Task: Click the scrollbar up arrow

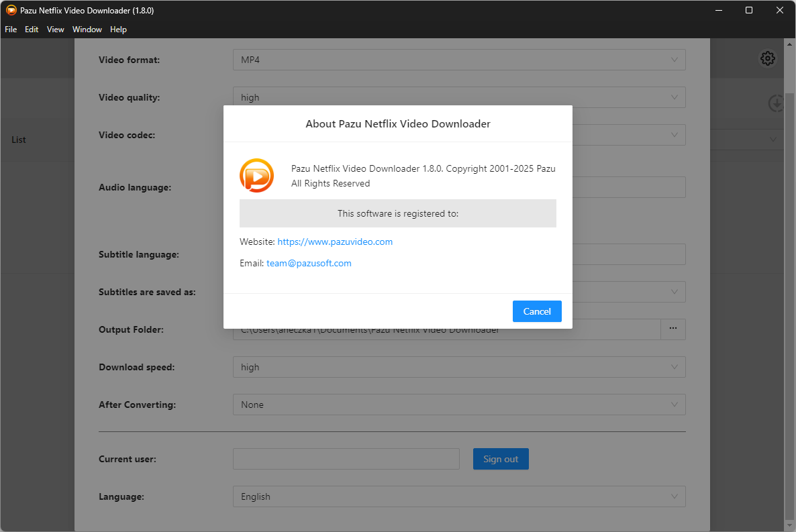Action: point(789,44)
